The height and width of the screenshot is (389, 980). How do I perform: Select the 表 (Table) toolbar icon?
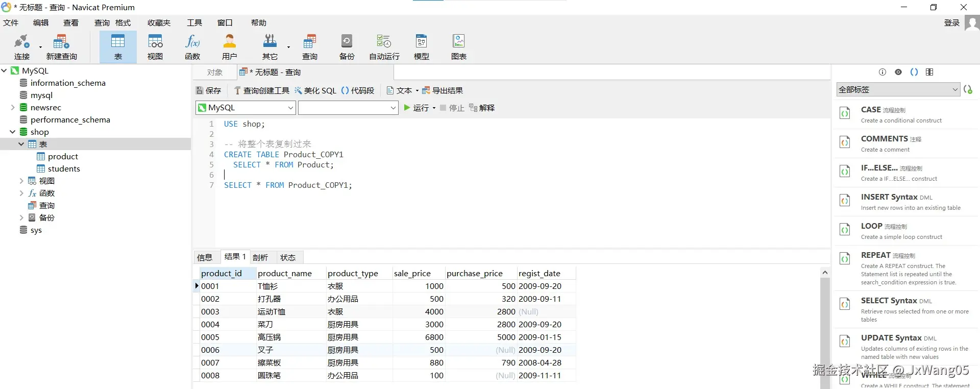click(x=118, y=47)
